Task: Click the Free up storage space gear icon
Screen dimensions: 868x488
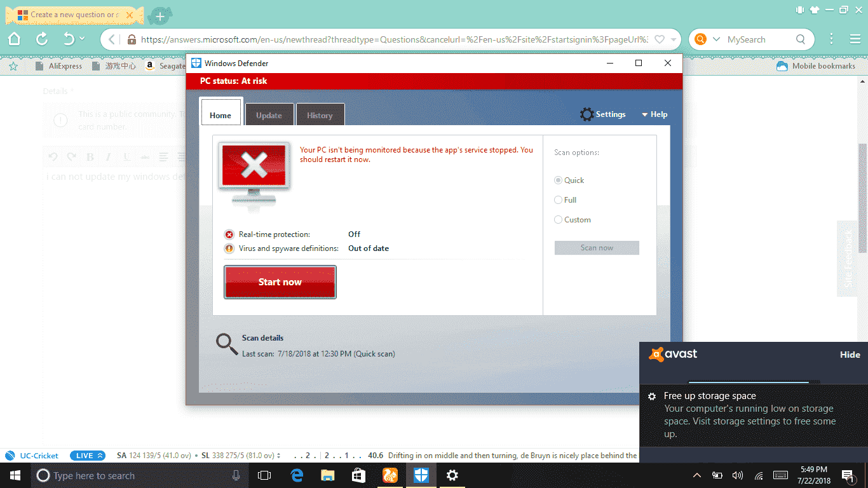Action: click(651, 396)
